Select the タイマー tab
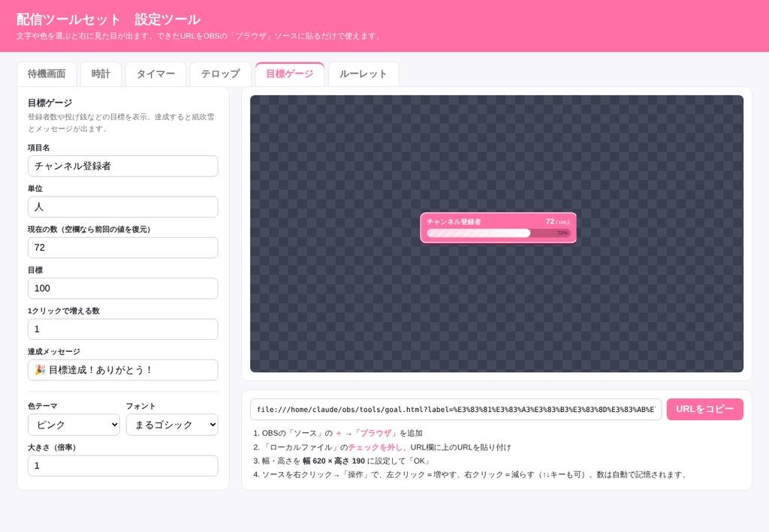Image resolution: width=769 pixels, height=532 pixels. 155,74
